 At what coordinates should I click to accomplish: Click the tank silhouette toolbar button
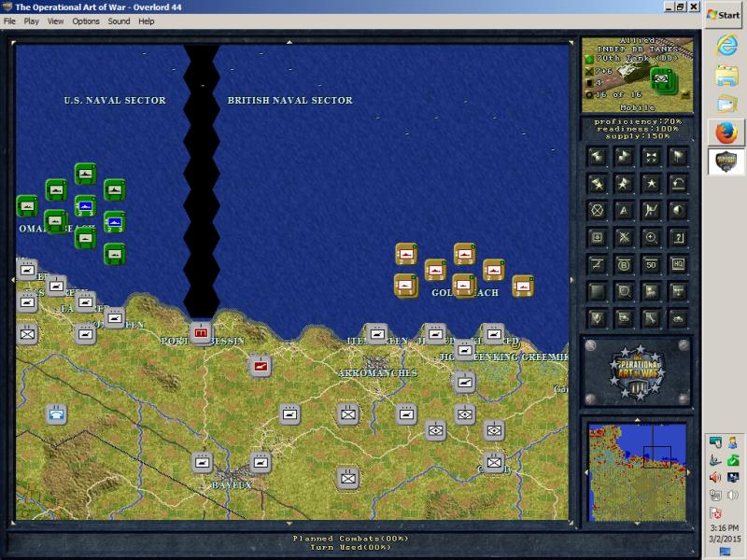(679, 318)
